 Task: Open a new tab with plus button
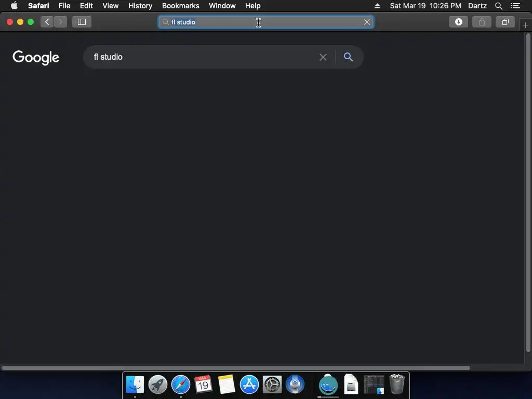[525, 25]
